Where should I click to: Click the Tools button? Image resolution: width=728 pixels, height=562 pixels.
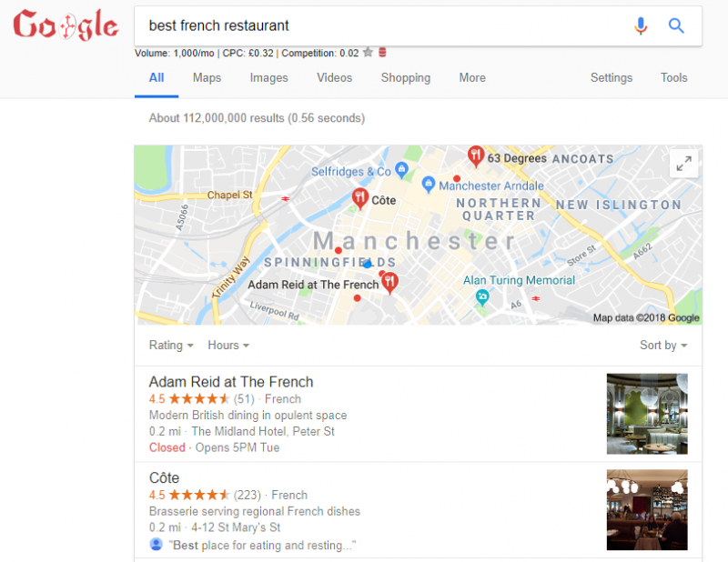click(673, 77)
